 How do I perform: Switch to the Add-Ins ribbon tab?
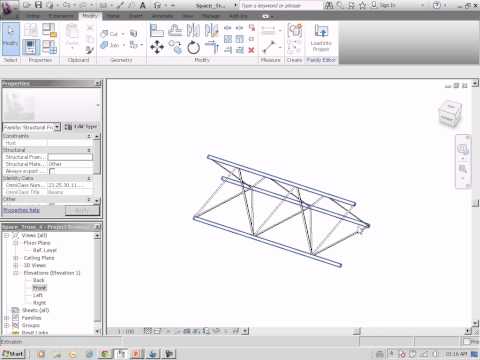click(238, 16)
